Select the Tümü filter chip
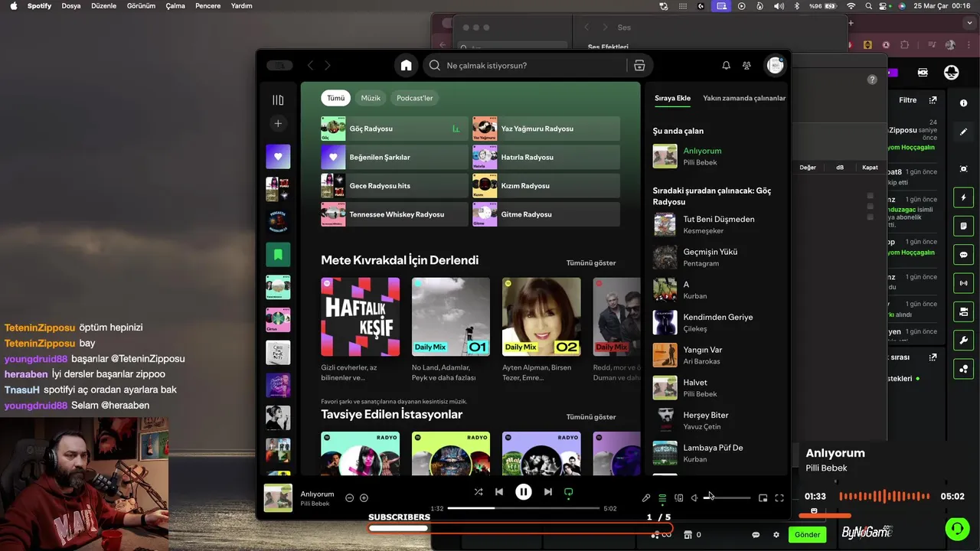Screen dimensions: 980x551 click(336, 98)
